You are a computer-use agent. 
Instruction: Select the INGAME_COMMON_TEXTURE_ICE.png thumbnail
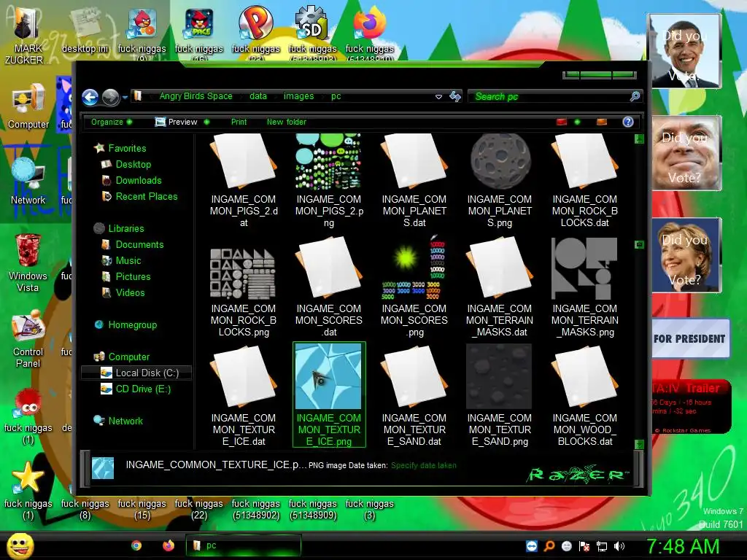(x=329, y=395)
